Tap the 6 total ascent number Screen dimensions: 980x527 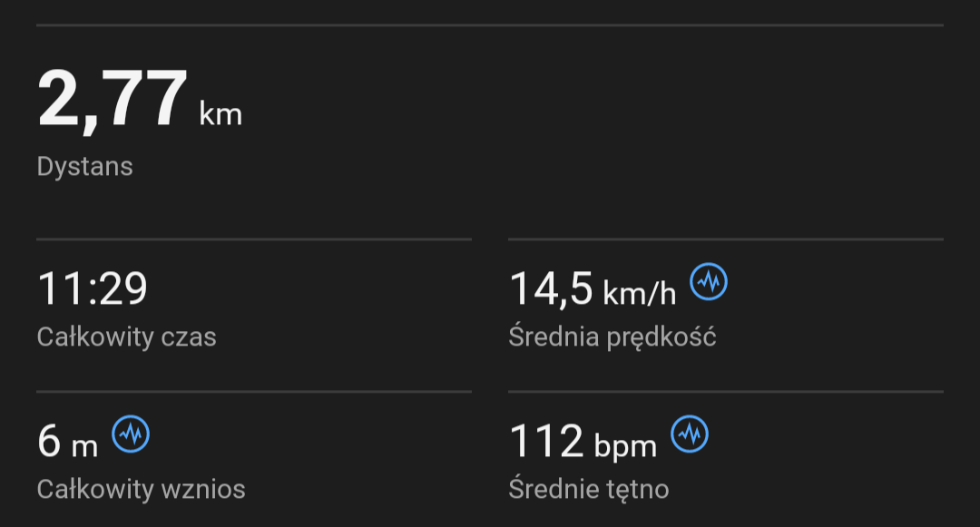tap(49, 442)
